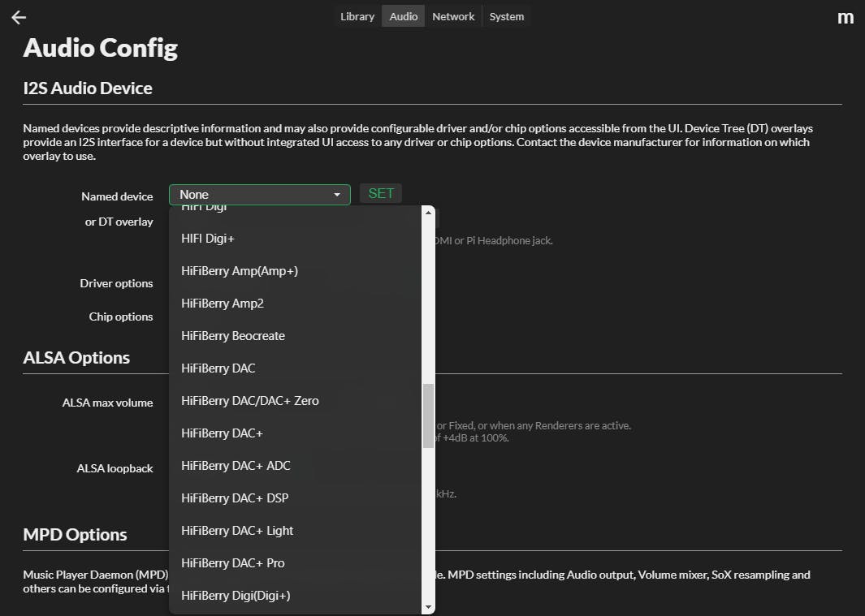Open the Network config tab
865x616 pixels.
[x=453, y=16]
